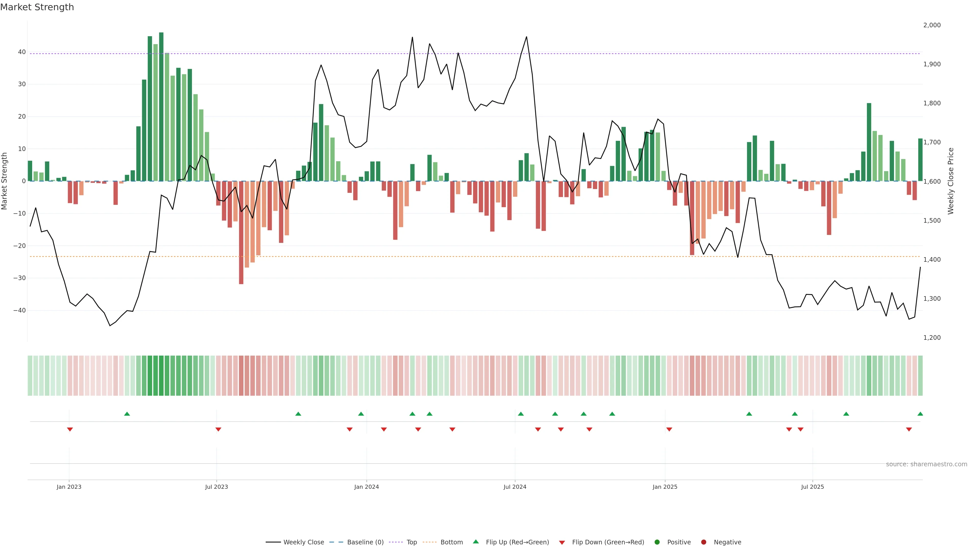Click red flip-down marker at Jul 2023

[218, 429]
